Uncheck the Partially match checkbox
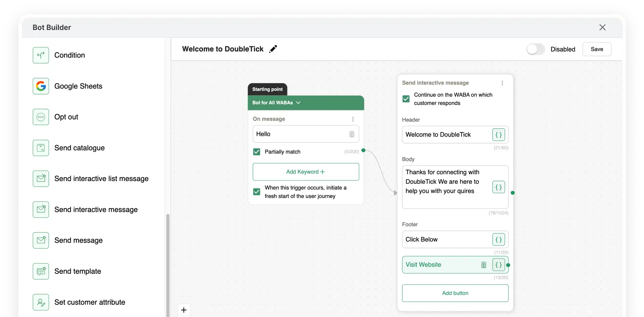Image resolution: width=644 pixels, height=317 pixels. tap(257, 152)
